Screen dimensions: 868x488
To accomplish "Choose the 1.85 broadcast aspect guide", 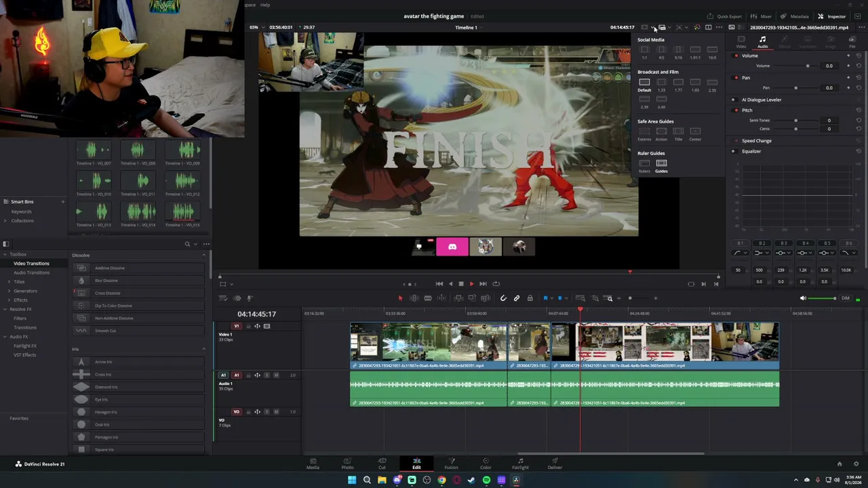I will [695, 85].
